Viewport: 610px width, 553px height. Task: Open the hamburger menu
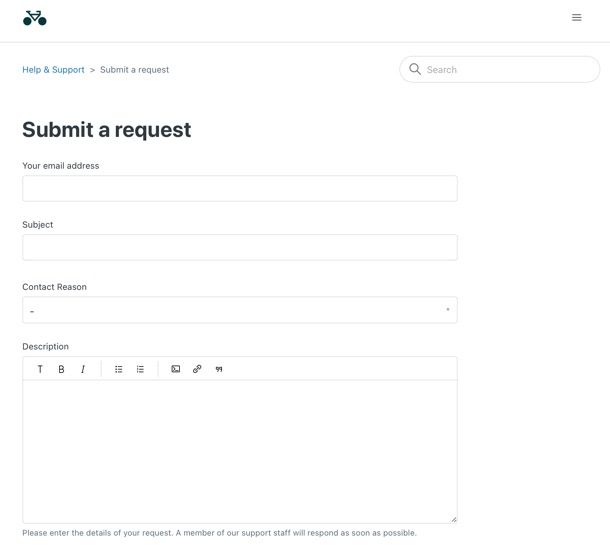tap(577, 18)
